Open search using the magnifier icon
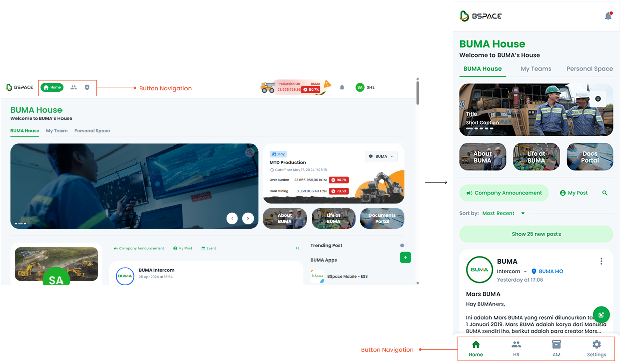This screenshot has height=364, width=620. pos(604,193)
